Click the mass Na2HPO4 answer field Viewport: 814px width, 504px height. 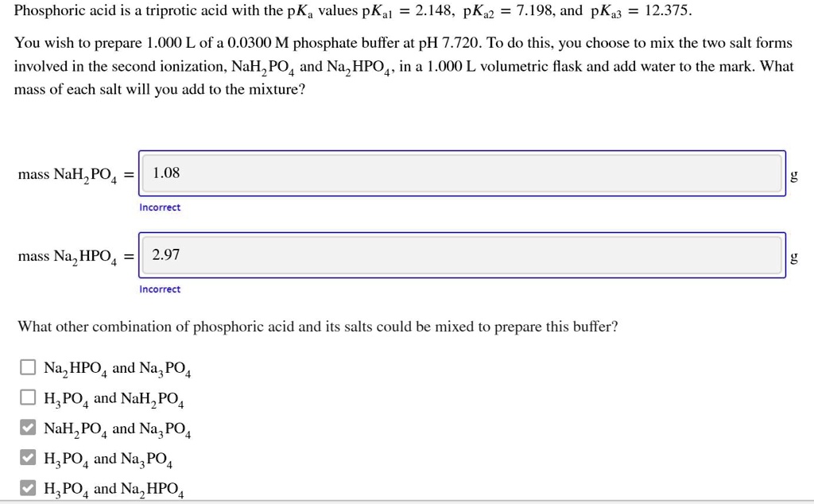coord(461,255)
